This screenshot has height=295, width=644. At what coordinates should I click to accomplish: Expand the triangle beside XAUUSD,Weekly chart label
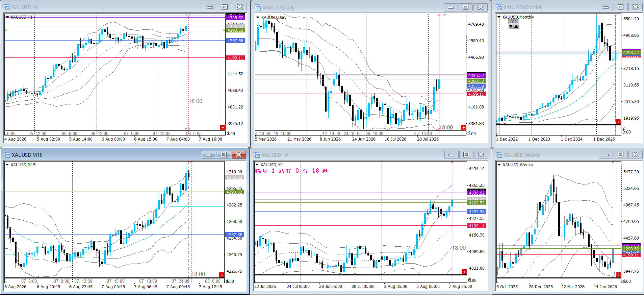(499, 165)
